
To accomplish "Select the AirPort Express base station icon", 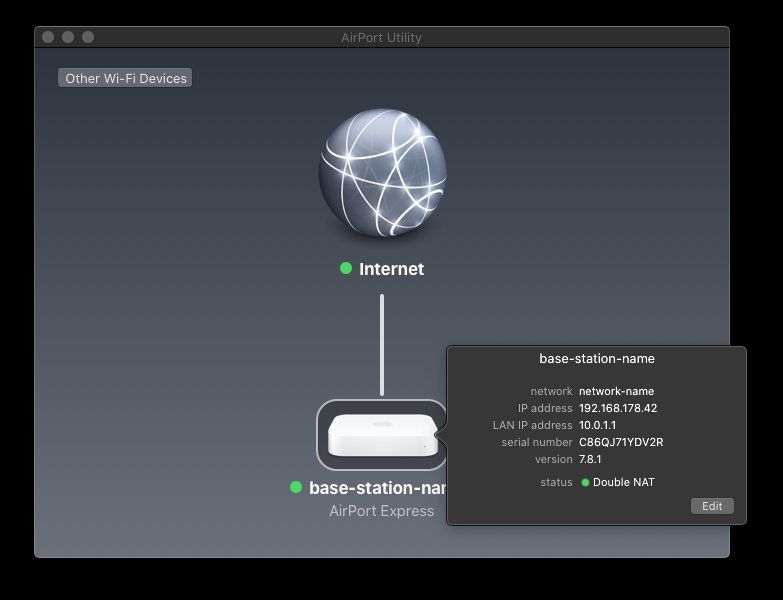I will click(383, 435).
